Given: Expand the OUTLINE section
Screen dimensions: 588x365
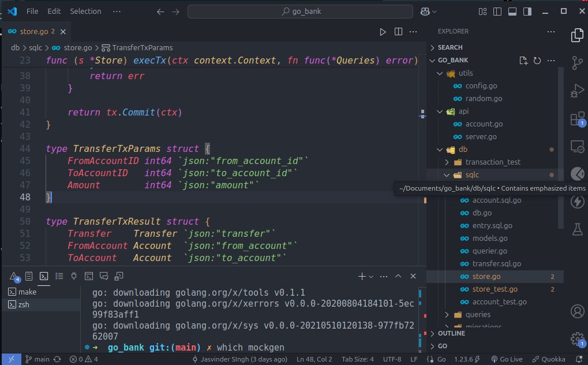Looking at the screenshot, I should (433, 333).
